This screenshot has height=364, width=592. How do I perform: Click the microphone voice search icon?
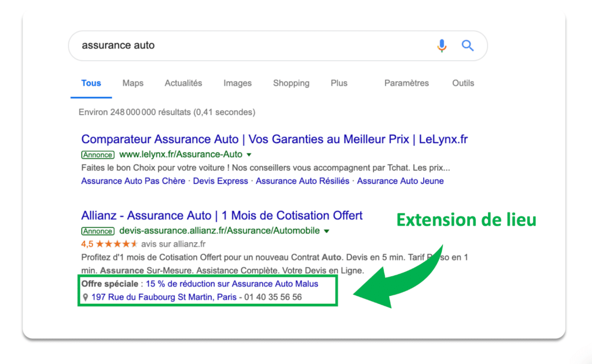tap(442, 46)
